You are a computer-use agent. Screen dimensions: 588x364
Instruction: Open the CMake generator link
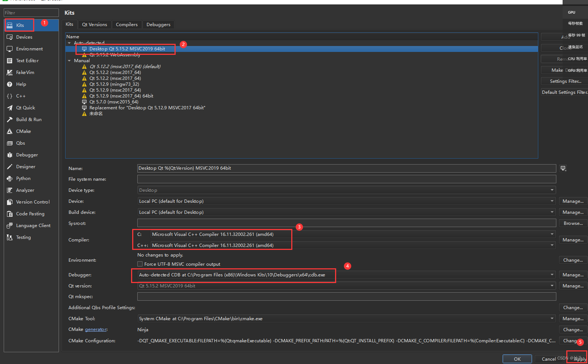point(96,329)
